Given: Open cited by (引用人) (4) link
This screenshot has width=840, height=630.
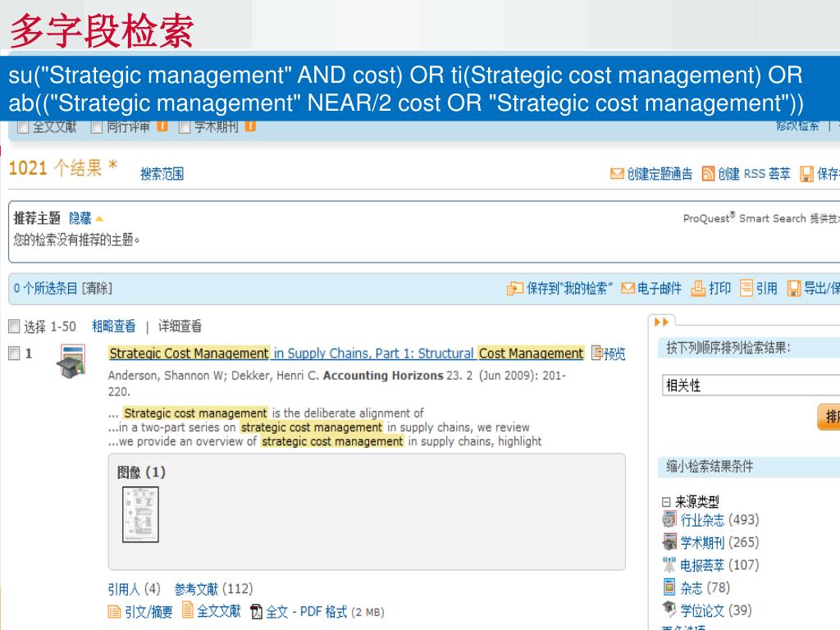Looking at the screenshot, I should 134,589.
